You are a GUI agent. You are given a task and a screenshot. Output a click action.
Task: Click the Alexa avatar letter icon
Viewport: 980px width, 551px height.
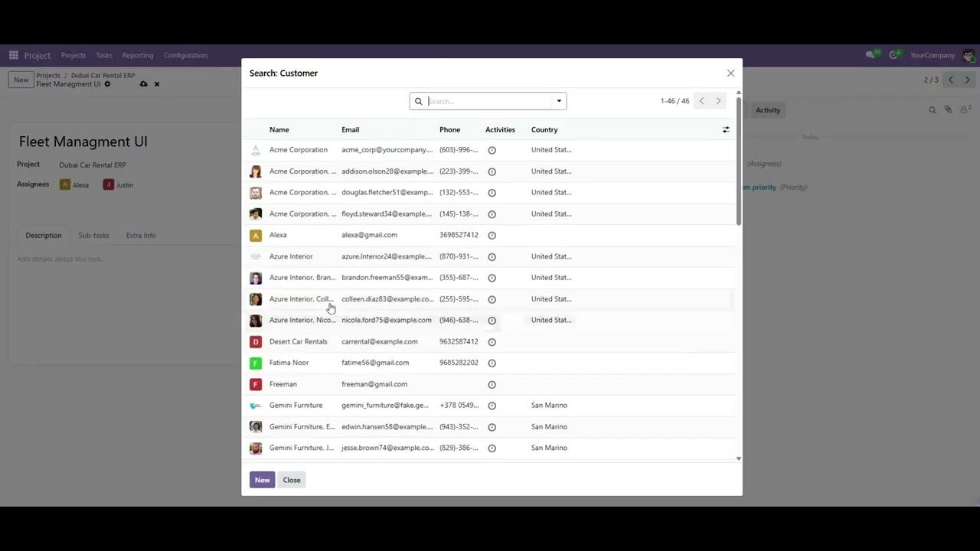pyautogui.click(x=256, y=235)
